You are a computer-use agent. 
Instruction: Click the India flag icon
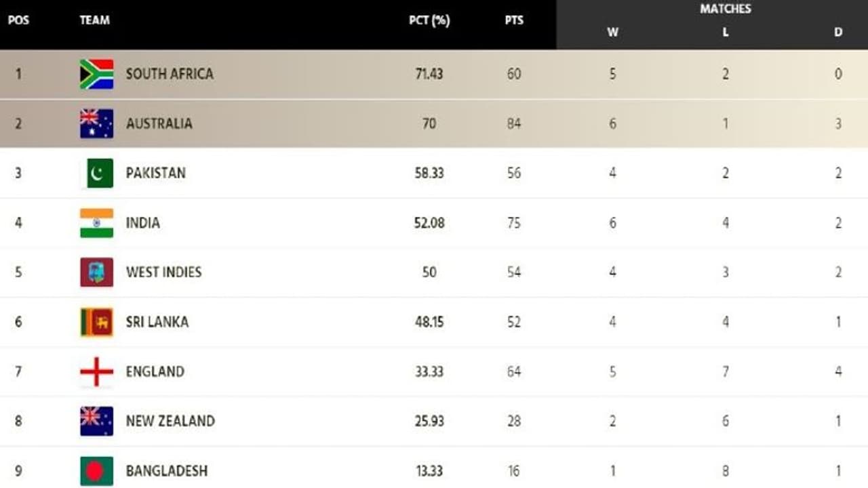tap(96, 223)
